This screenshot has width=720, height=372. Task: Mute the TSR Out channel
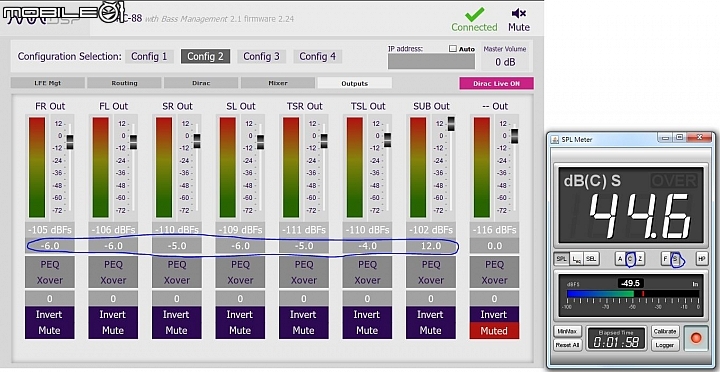304,331
